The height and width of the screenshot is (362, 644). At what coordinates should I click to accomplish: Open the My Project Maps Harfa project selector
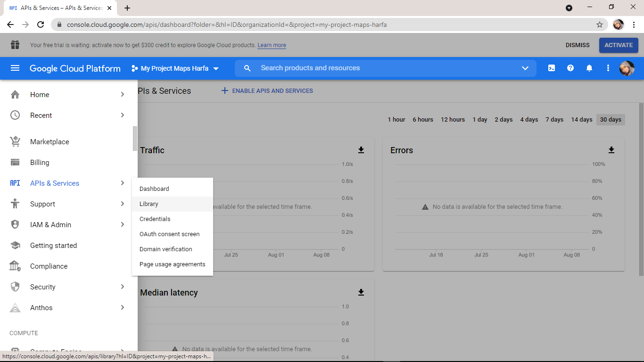coord(175,68)
